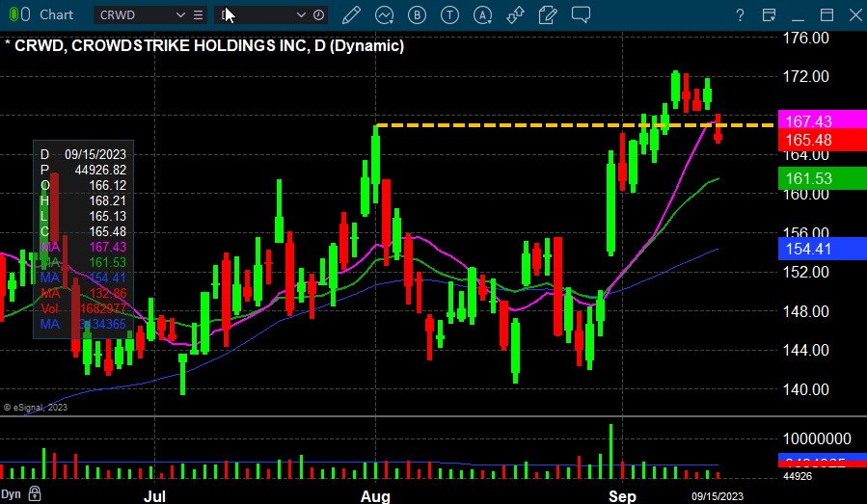Click the green 161.53 moving average price tag
This screenshot has height=504, width=867.
coord(823,178)
